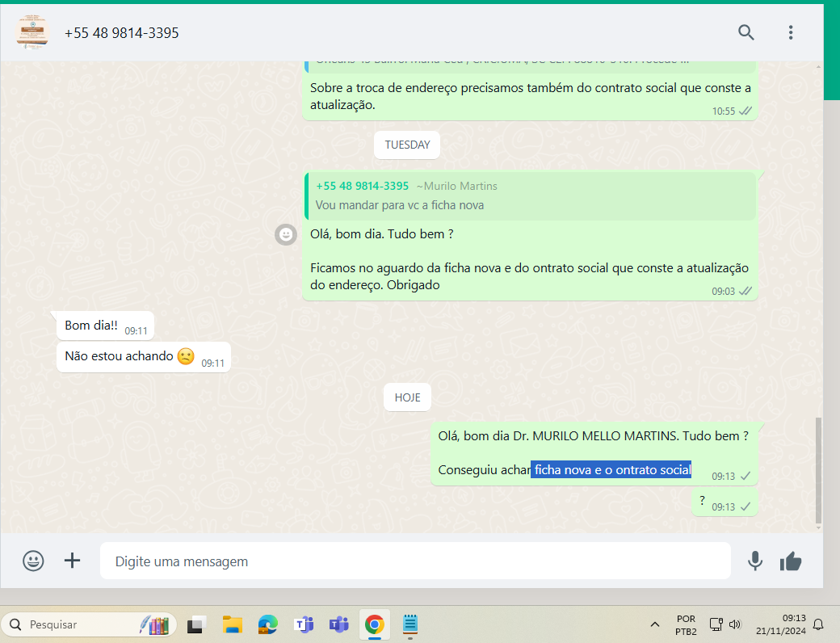
Task: Open the volume control tray icon
Action: 735,624
